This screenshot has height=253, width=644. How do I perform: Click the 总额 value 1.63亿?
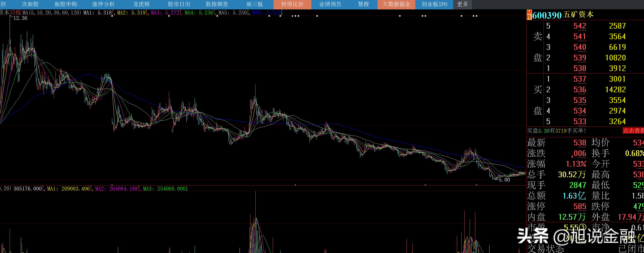point(574,196)
